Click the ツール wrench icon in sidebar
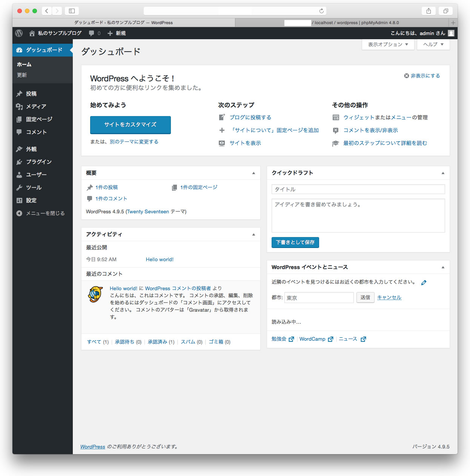 [19, 187]
